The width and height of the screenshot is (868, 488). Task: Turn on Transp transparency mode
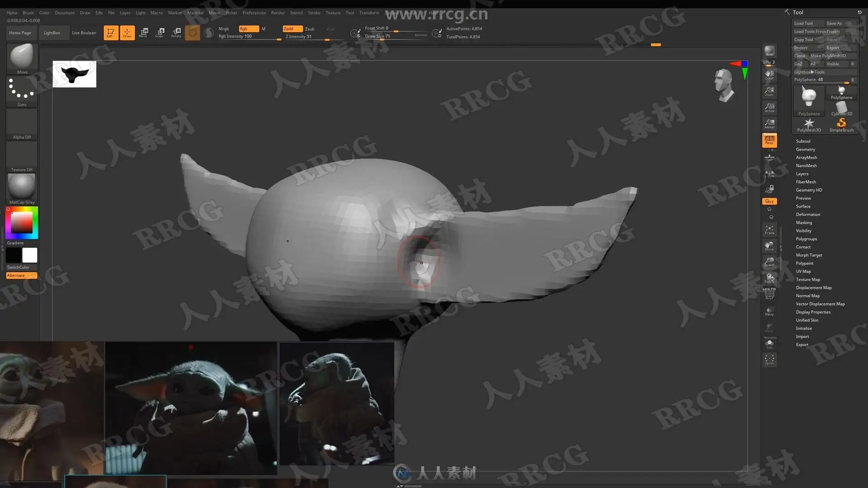tap(769, 311)
